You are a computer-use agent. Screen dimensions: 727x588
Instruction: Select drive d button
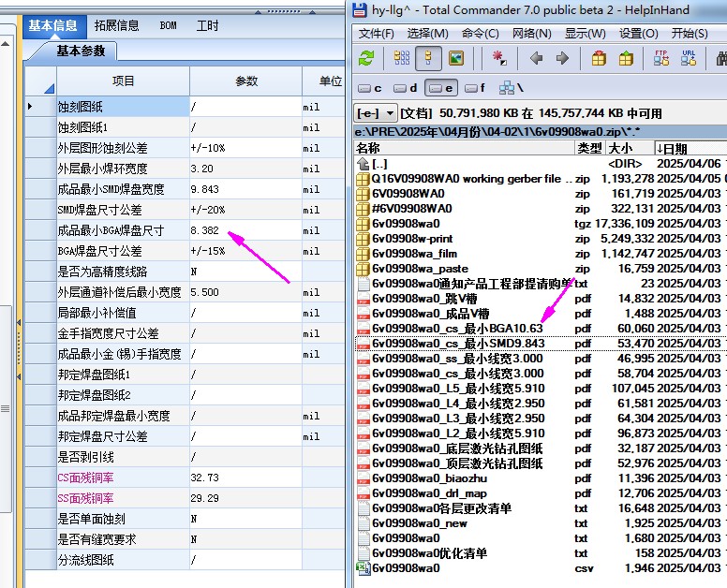[x=406, y=88]
